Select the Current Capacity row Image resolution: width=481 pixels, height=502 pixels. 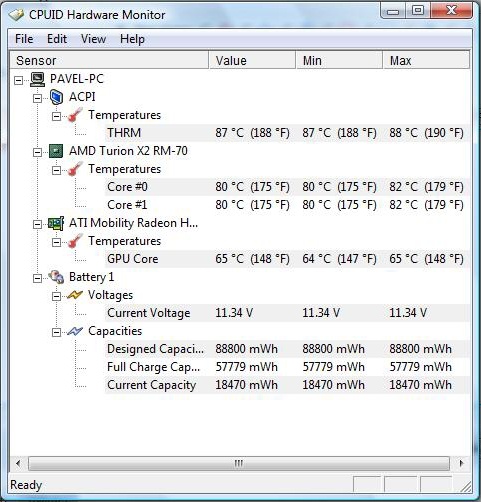coord(287,385)
